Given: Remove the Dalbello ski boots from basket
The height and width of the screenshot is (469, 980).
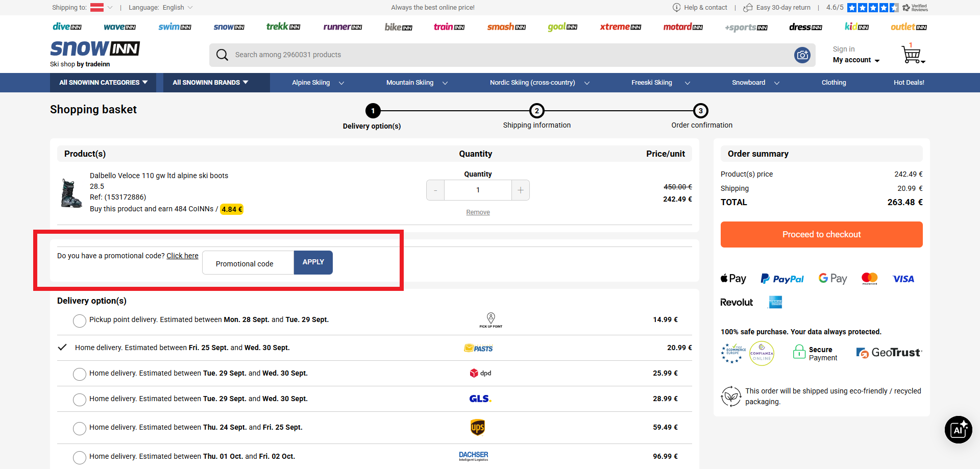Looking at the screenshot, I should (478, 212).
